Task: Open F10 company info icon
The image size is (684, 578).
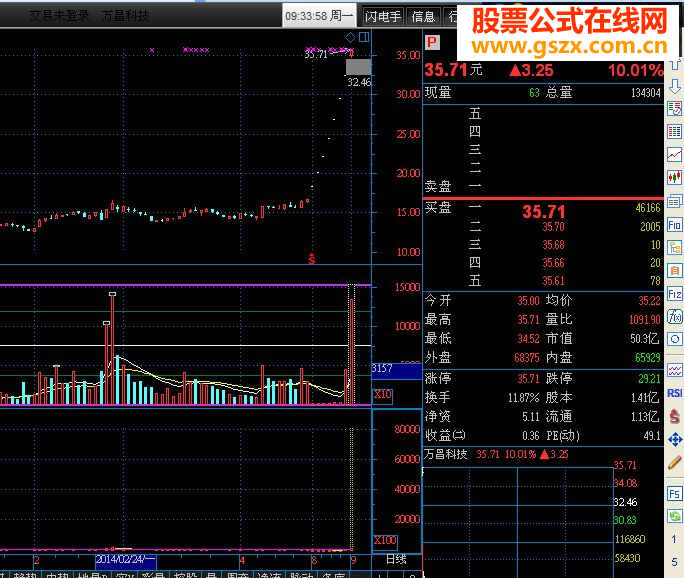Action: (x=675, y=225)
